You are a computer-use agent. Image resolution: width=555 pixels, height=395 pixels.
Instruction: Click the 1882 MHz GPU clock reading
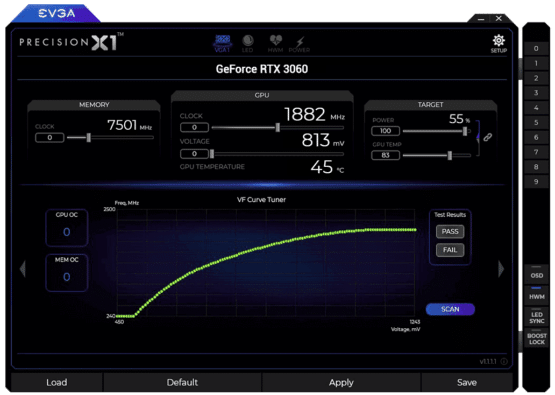tap(314, 115)
